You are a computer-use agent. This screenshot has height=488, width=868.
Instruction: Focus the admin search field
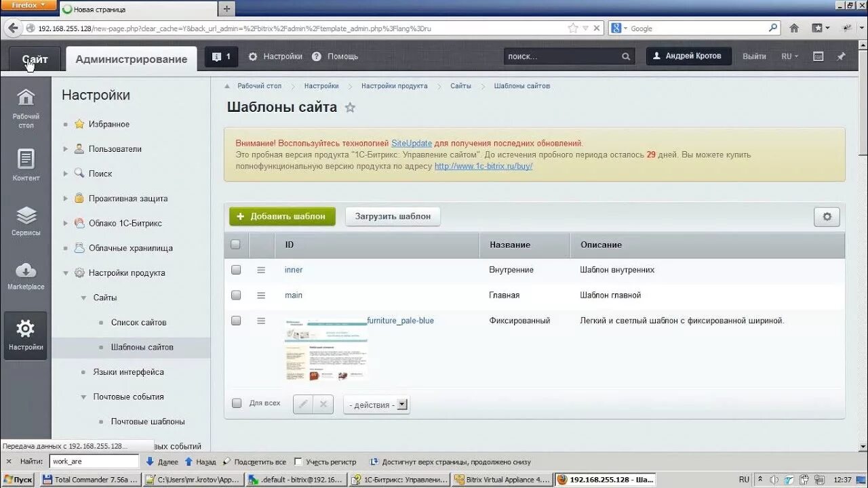562,57
